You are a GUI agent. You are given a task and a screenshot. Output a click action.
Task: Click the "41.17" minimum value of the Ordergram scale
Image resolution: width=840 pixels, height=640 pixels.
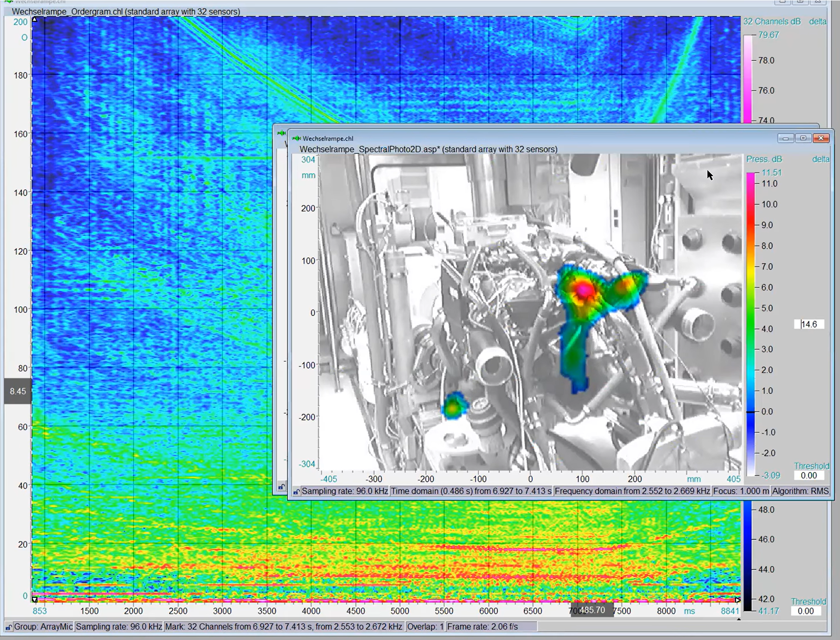pos(769,611)
